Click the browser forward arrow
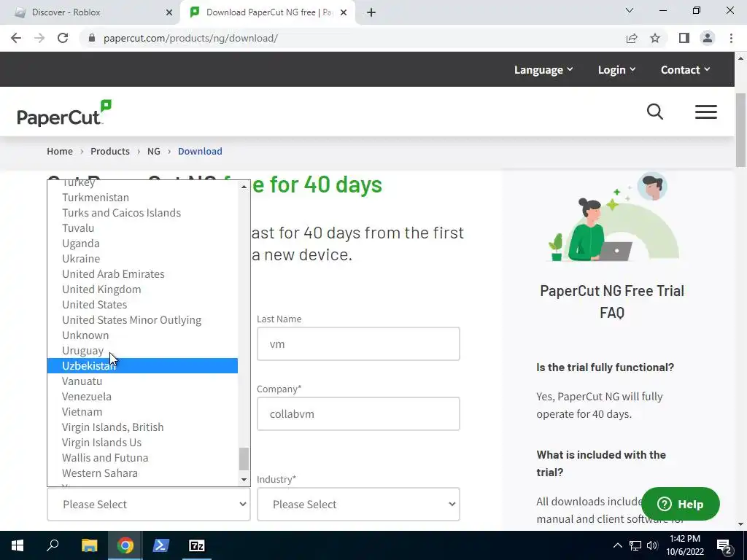Screen dimensions: 747x560 39,38
